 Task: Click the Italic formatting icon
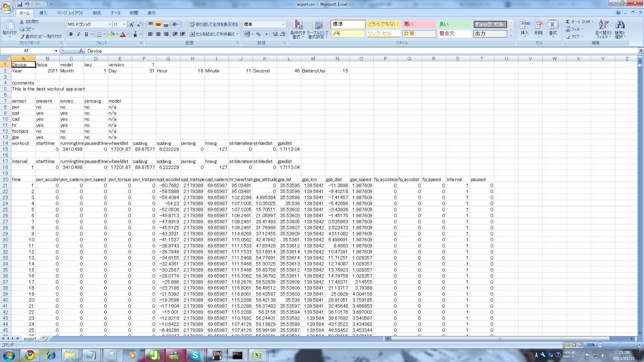(x=78, y=34)
